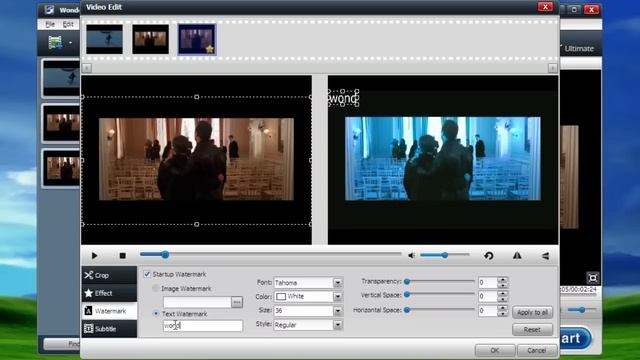Expand the Font dropdown showing Tahoma

(338, 282)
